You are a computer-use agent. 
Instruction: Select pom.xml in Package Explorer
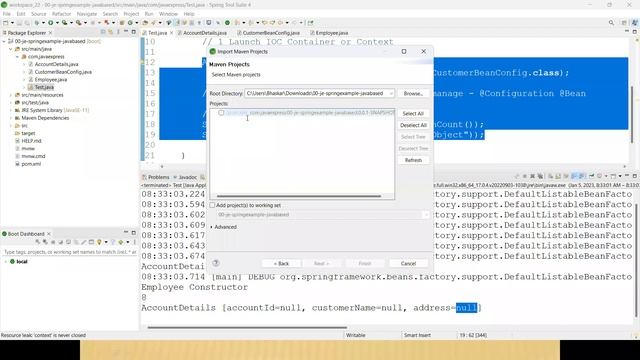31,164
